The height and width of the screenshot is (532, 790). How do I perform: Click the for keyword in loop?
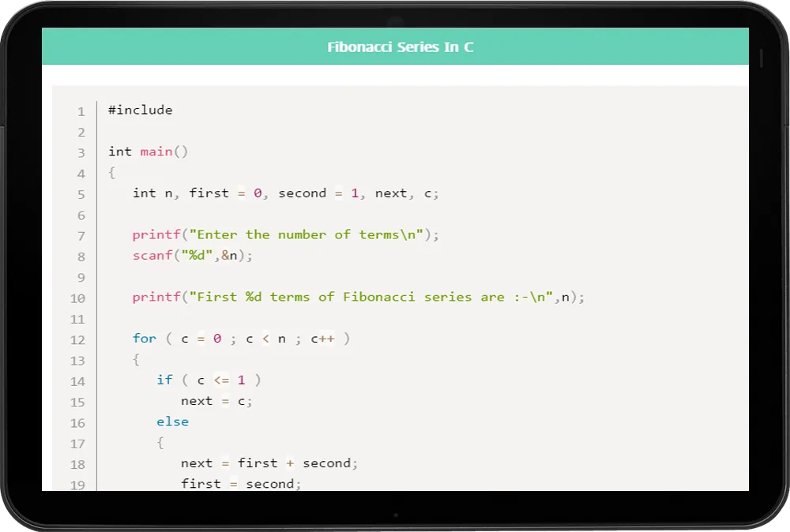144,339
